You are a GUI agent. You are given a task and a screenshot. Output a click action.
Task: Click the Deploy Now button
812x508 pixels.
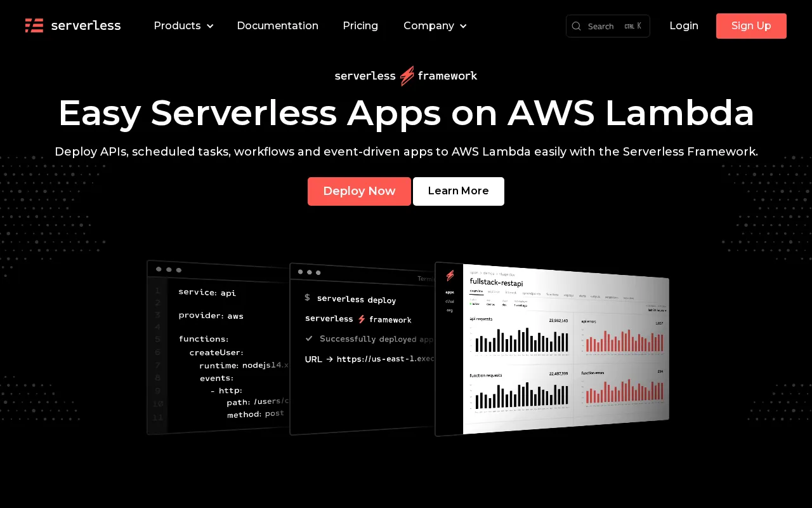click(359, 191)
